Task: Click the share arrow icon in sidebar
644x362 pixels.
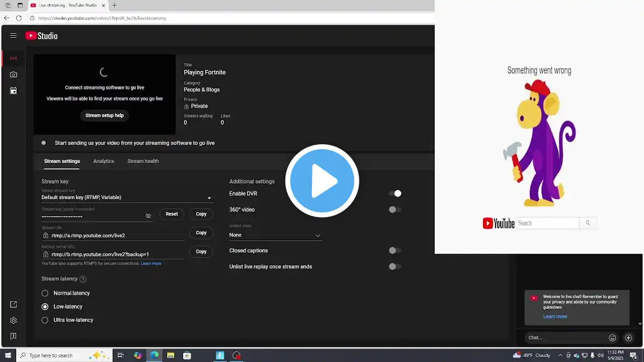Action: [x=14, y=304]
